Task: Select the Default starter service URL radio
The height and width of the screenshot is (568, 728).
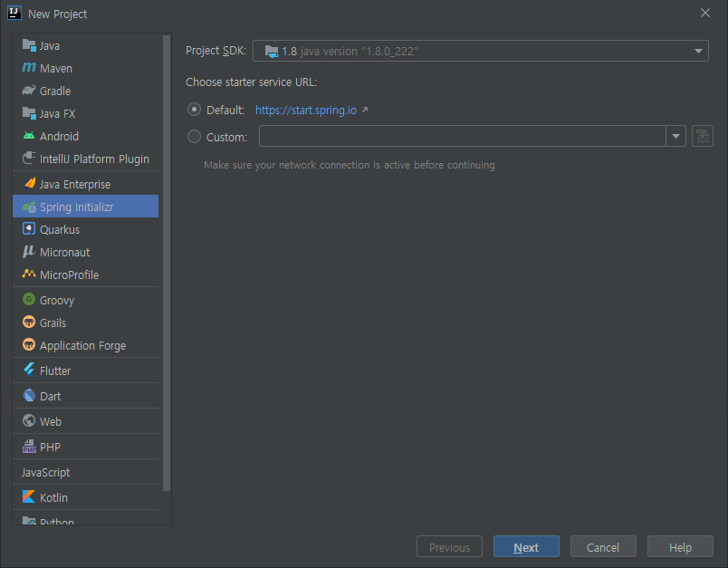Action: (x=194, y=110)
